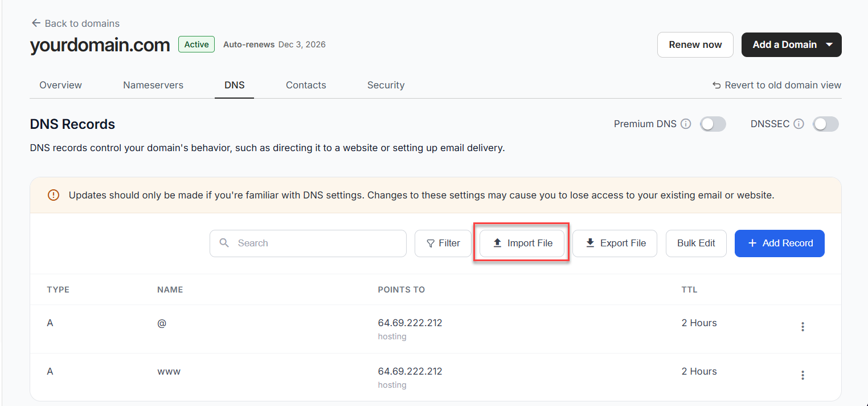
Task: Select the DNS tab
Action: pos(234,85)
